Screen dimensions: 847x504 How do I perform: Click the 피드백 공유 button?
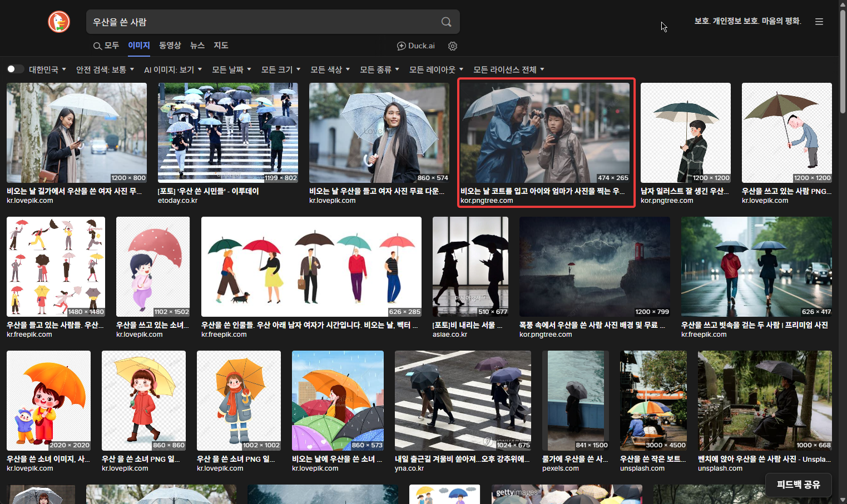[x=798, y=485]
